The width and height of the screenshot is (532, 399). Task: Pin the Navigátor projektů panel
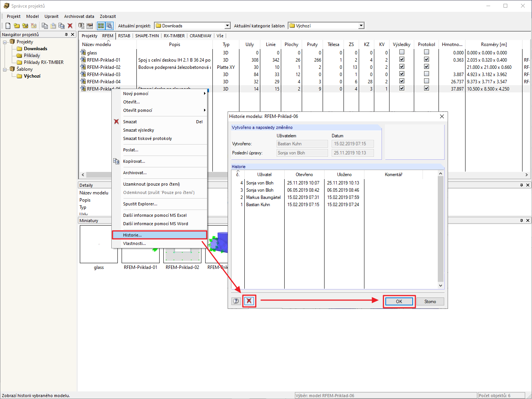click(x=66, y=35)
